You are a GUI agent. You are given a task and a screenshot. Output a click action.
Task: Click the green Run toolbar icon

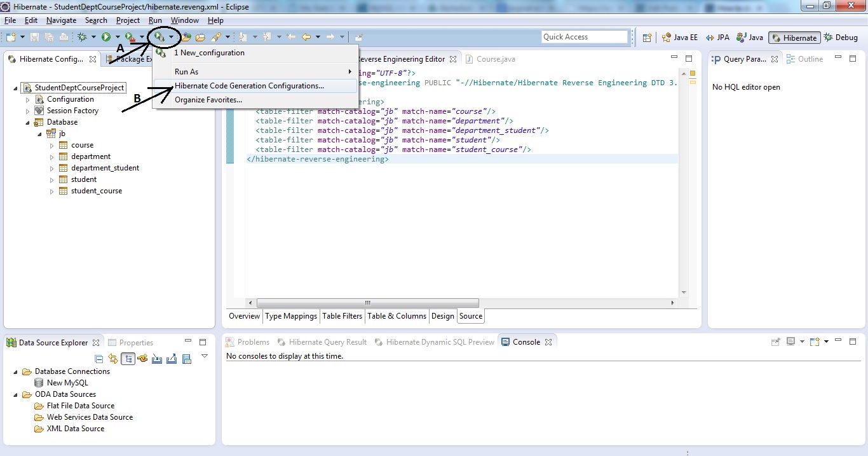(x=106, y=38)
